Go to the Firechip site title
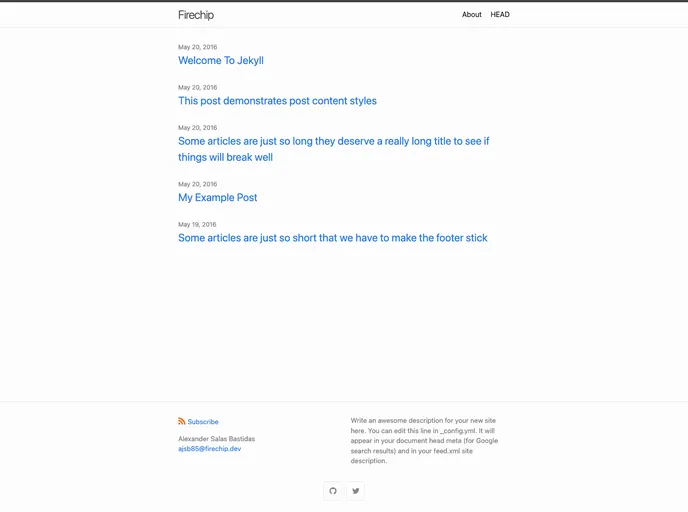Image resolution: width=688 pixels, height=512 pixels. (x=196, y=15)
